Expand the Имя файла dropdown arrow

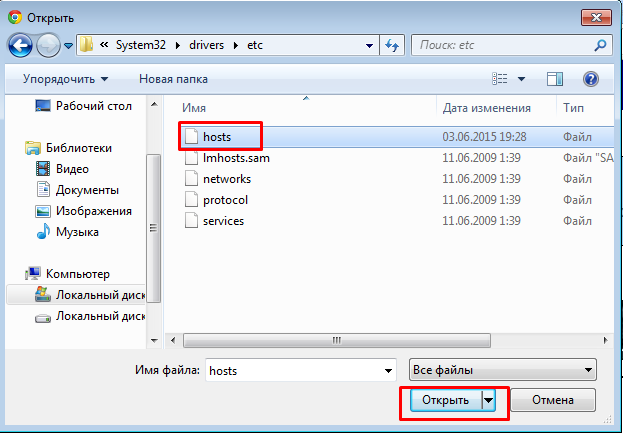tap(389, 371)
